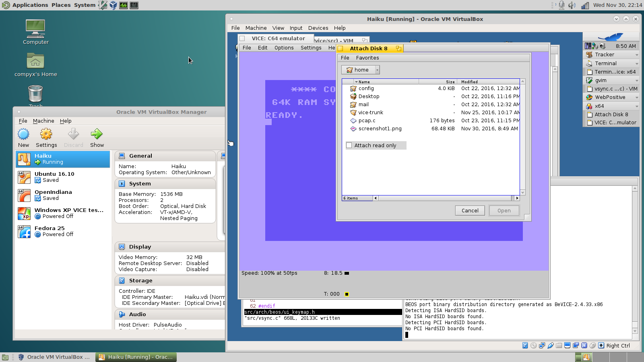Click the Cancel button in Attach Disk

[x=470, y=210]
